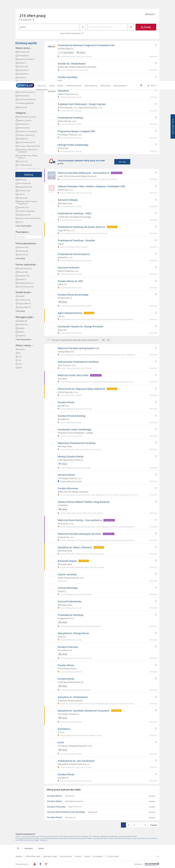Open the Konto account dropdown

point(152,86)
